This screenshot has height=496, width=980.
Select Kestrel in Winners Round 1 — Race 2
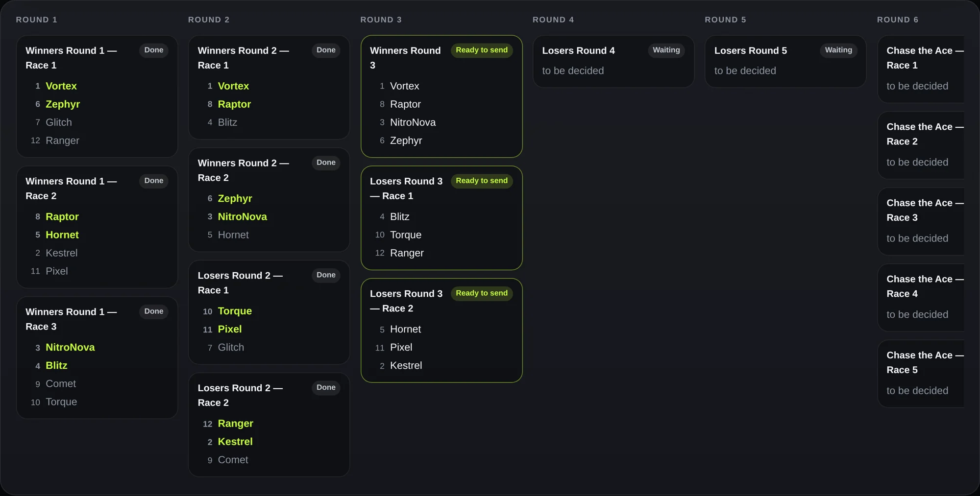[62, 253]
